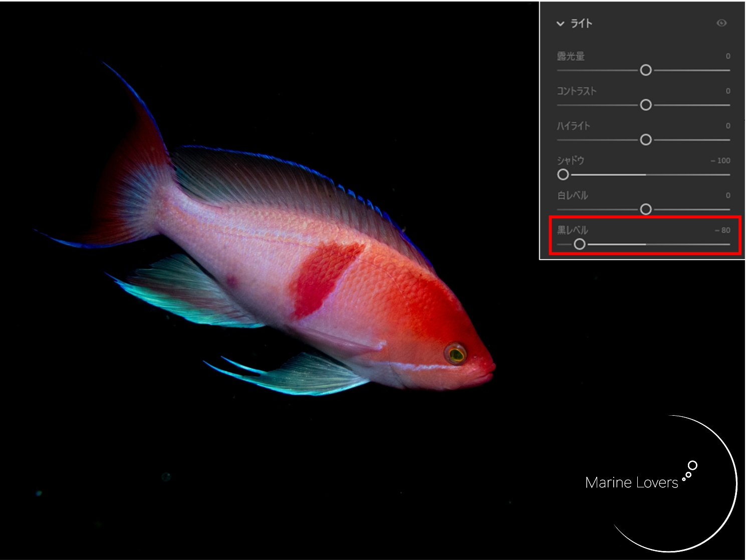Select the 白レベル numeric value
Image resolution: width=746 pixels, height=560 pixels.
tap(727, 195)
